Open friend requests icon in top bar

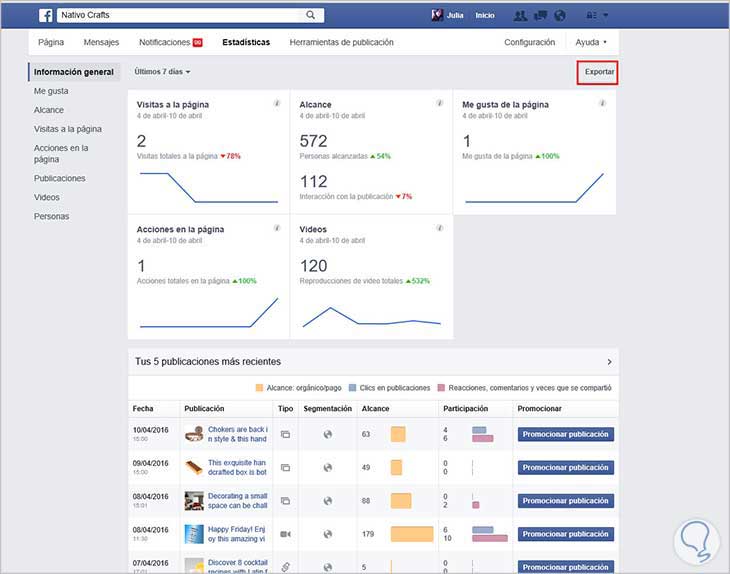[x=520, y=16]
